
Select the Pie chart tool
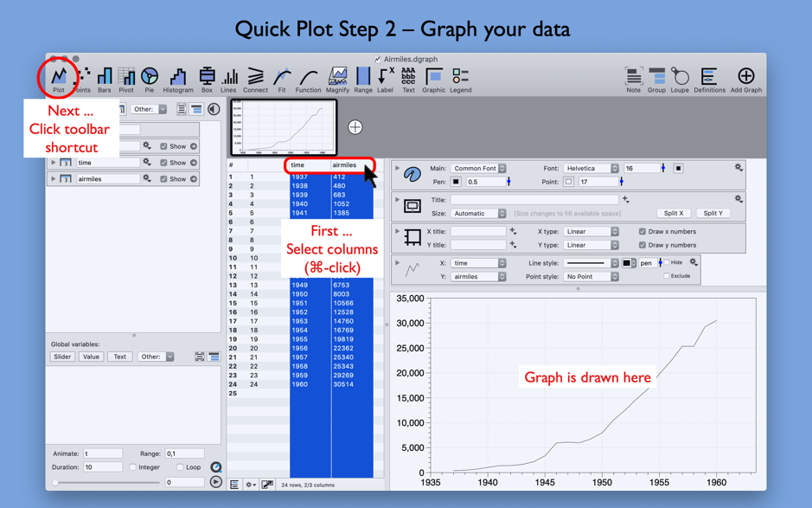coord(148,77)
